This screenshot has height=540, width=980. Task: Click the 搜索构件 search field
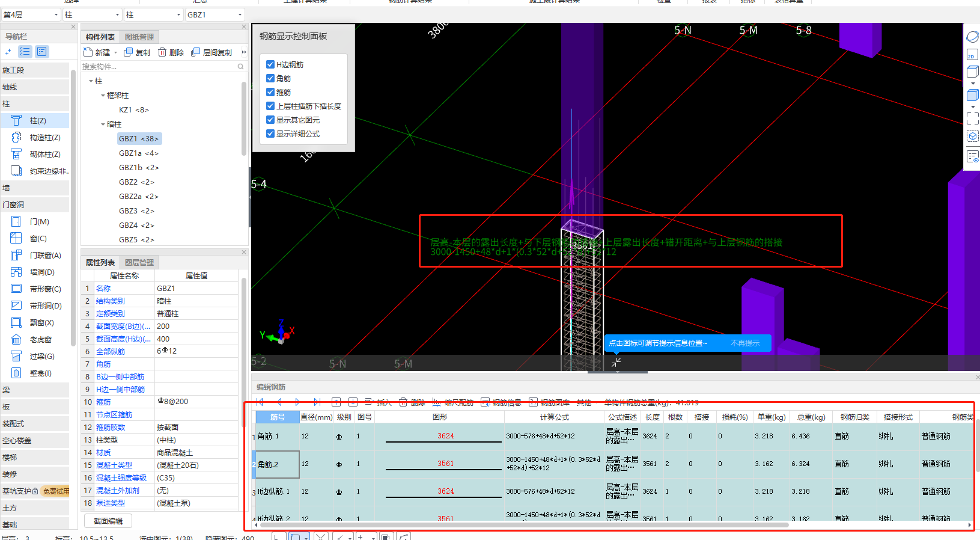(159, 67)
